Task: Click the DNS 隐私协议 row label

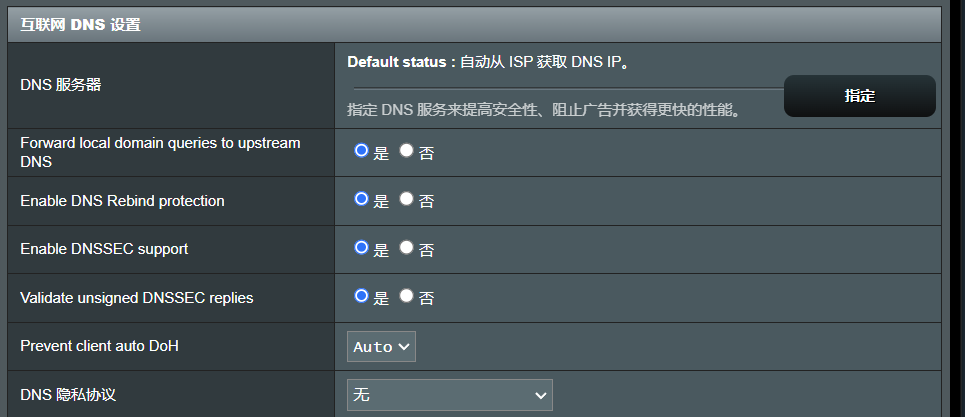Action: pos(68,395)
